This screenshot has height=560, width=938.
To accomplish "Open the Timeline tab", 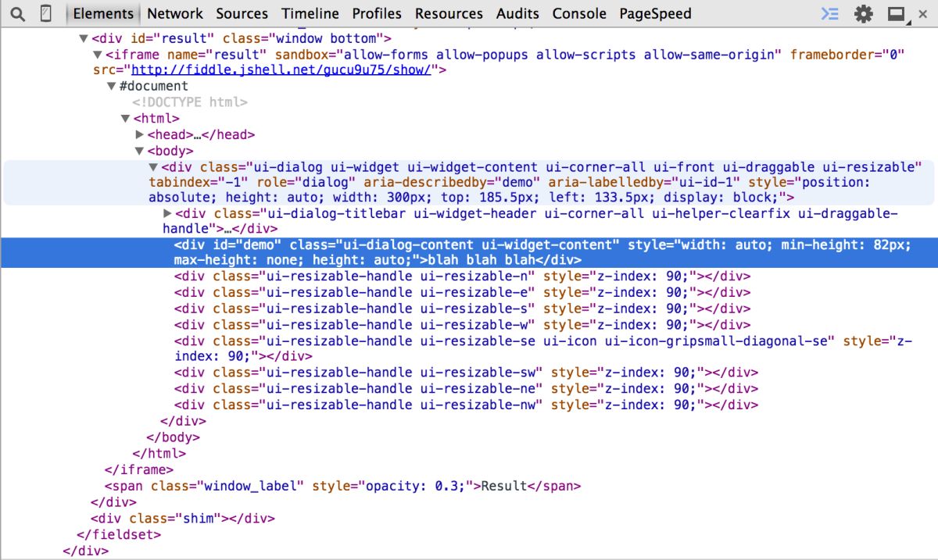I will tap(310, 13).
